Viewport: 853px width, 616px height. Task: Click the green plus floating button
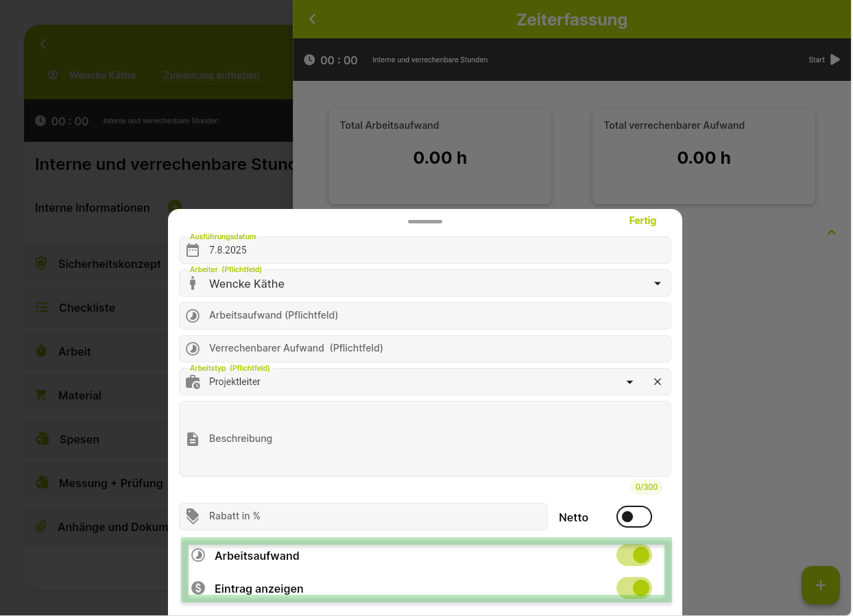[821, 585]
